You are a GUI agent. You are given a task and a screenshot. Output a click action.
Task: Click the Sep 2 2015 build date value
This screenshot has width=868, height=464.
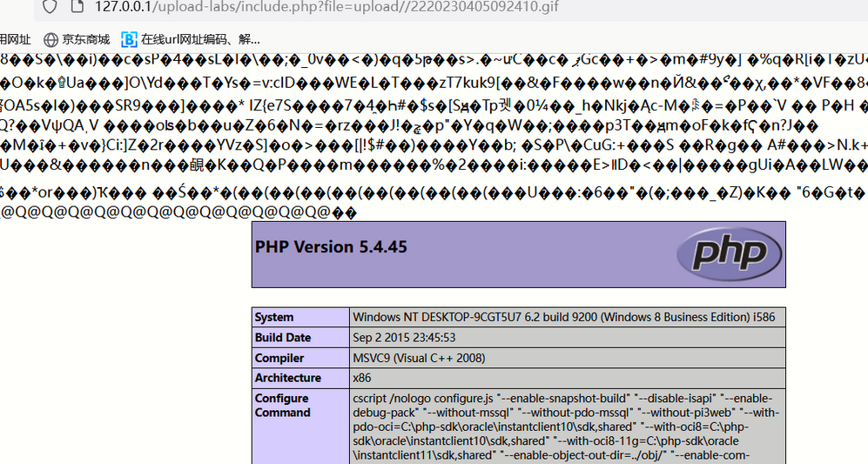(x=404, y=338)
